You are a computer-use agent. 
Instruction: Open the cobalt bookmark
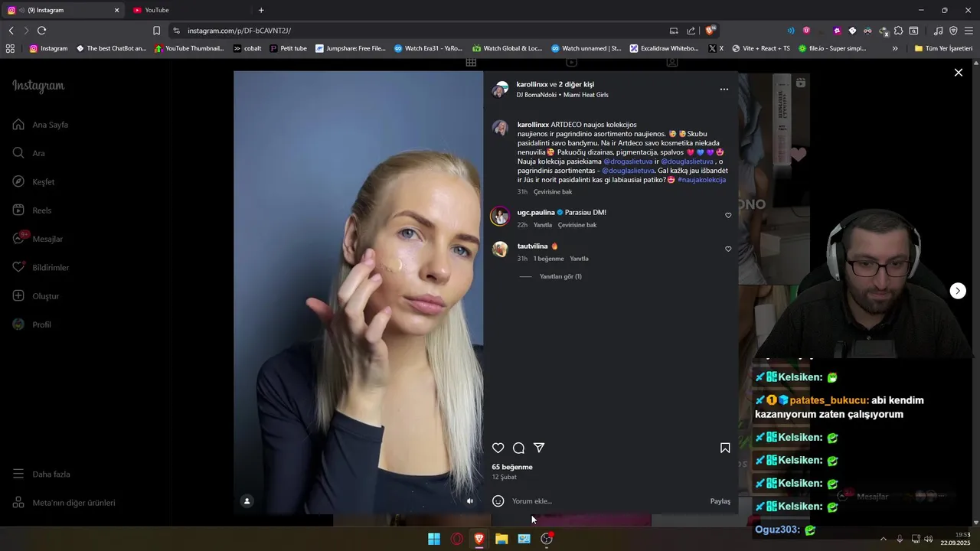coord(247,48)
